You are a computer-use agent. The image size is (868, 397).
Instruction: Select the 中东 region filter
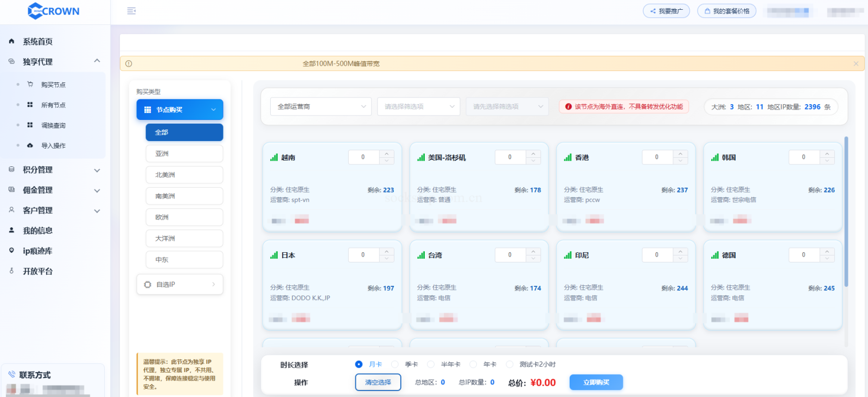tap(184, 259)
